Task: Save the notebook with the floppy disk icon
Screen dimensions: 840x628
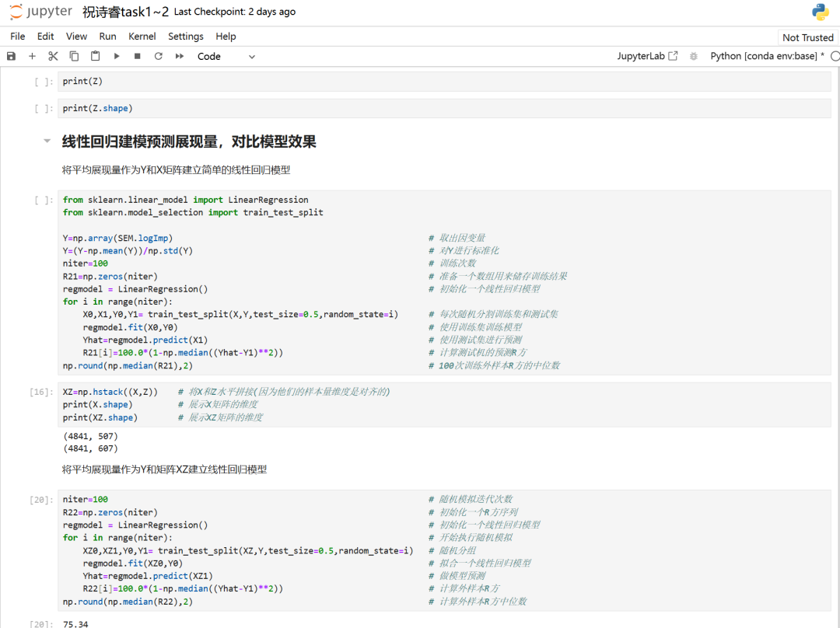Action: tap(11, 56)
